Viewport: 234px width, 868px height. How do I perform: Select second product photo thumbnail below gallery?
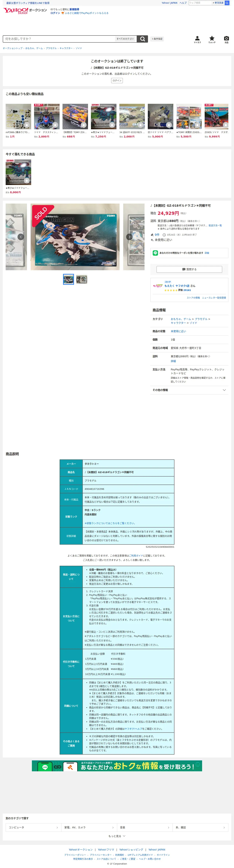[x=82, y=279]
